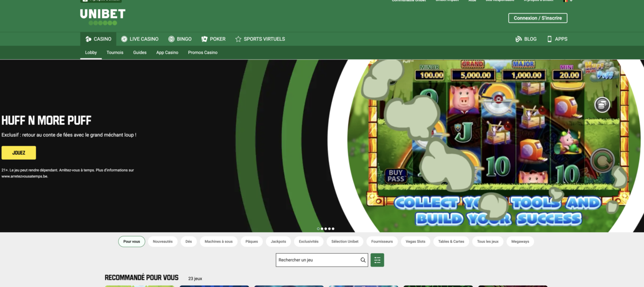Open the Guides sub-tab
The width and height of the screenshot is (644, 287).
coord(140,53)
